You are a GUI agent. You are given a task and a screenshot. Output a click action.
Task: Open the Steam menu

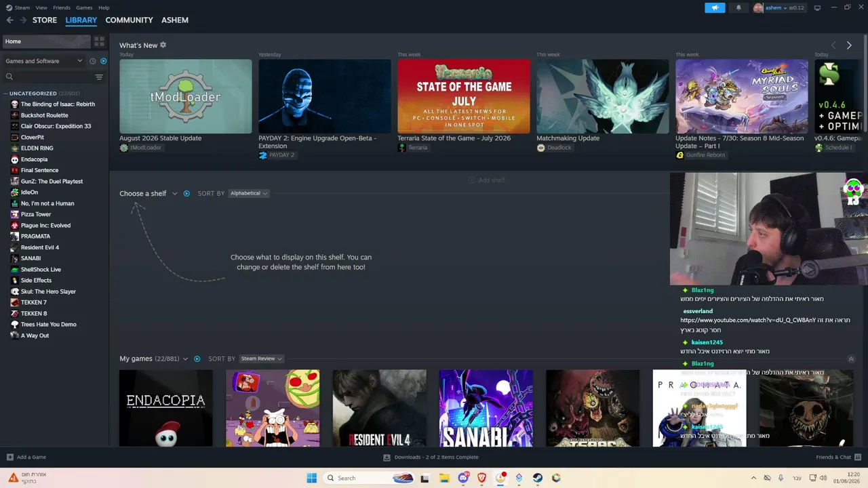click(22, 7)
